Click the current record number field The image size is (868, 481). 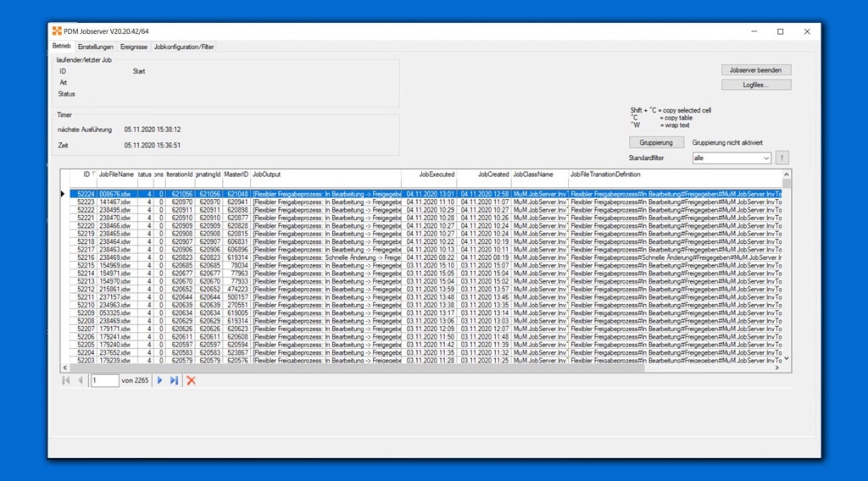click(104, 380)
